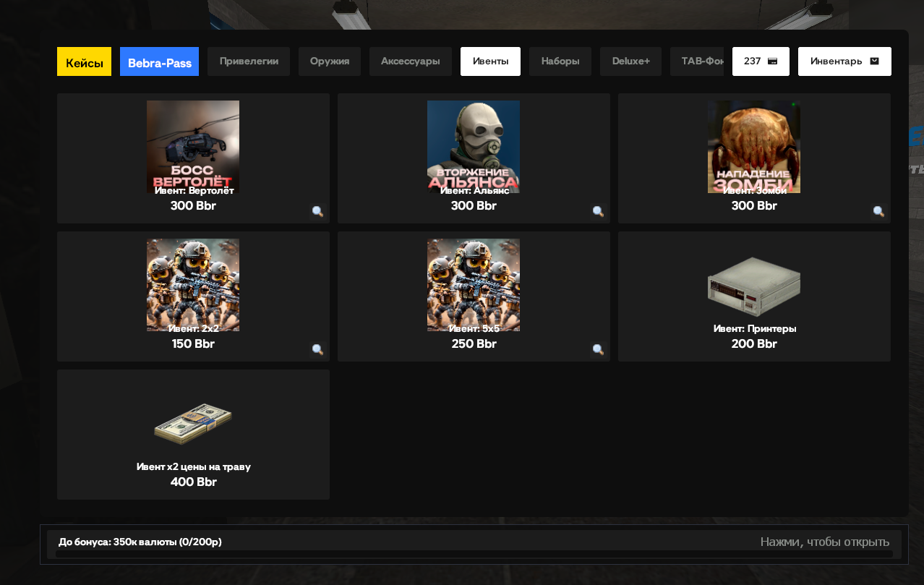
Task: Click the Ивент: Альянс label
Action: 475,190
